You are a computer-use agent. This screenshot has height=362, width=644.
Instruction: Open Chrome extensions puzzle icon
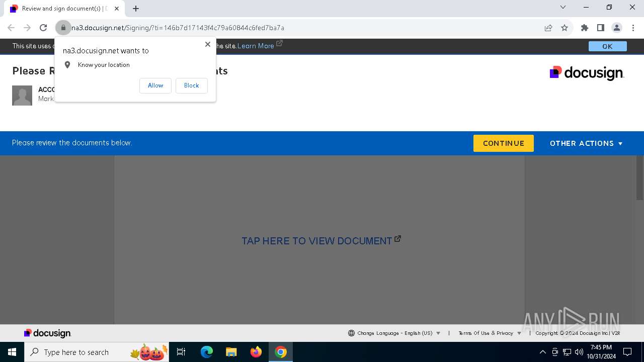[x=585, y=28]
